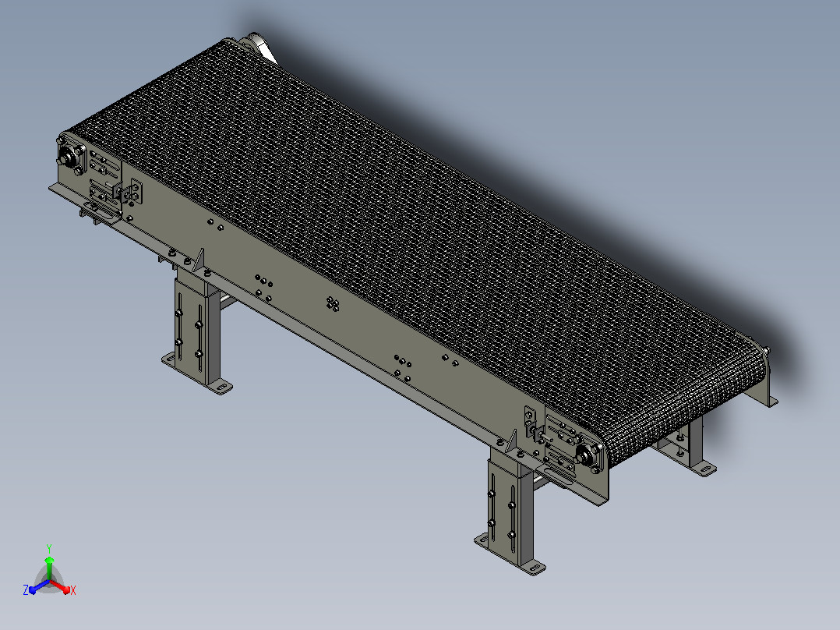Pick the right-end shaft bearing flange

tap(588, 455)
